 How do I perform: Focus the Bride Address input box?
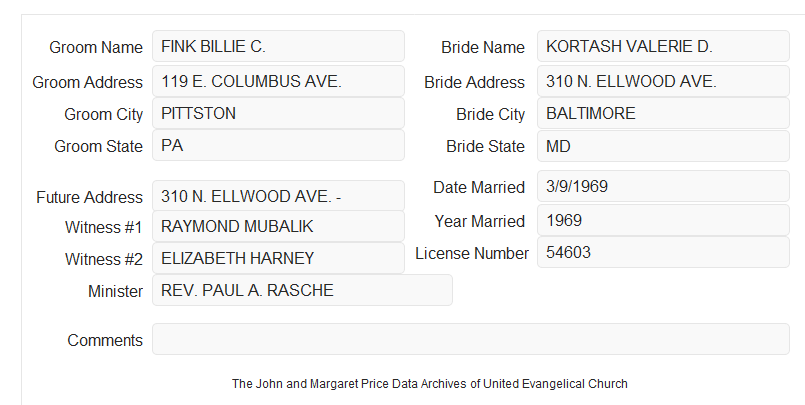663,81
